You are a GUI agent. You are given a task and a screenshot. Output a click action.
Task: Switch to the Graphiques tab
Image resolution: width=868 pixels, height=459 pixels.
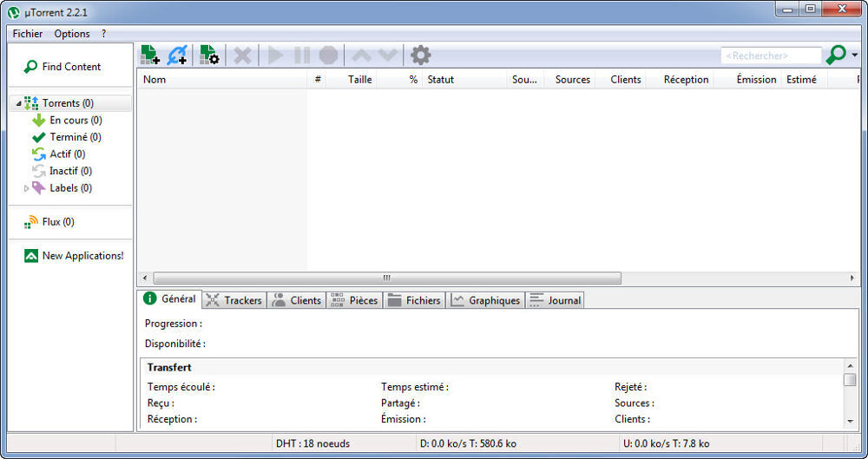pos(485,300)
